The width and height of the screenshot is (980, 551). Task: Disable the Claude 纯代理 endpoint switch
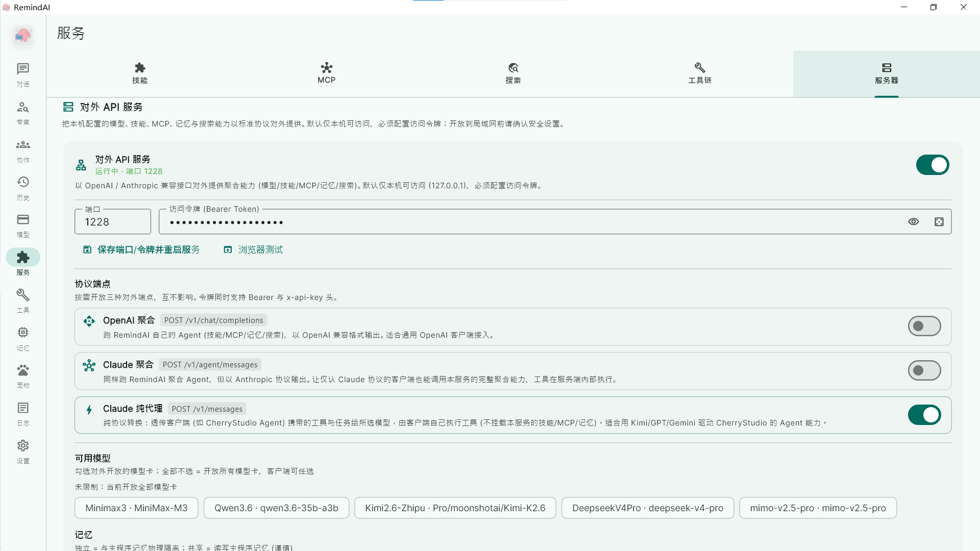point(924,415)
